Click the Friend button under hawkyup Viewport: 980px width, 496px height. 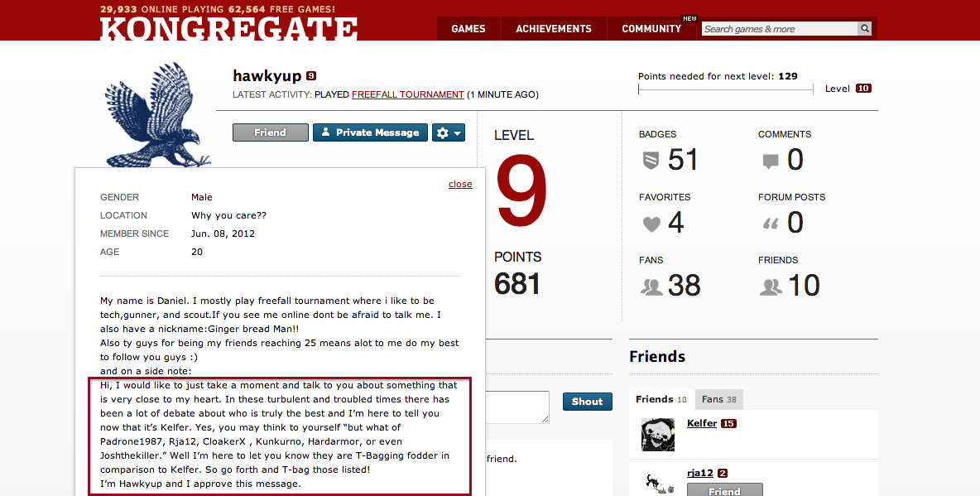pos(270,132)
